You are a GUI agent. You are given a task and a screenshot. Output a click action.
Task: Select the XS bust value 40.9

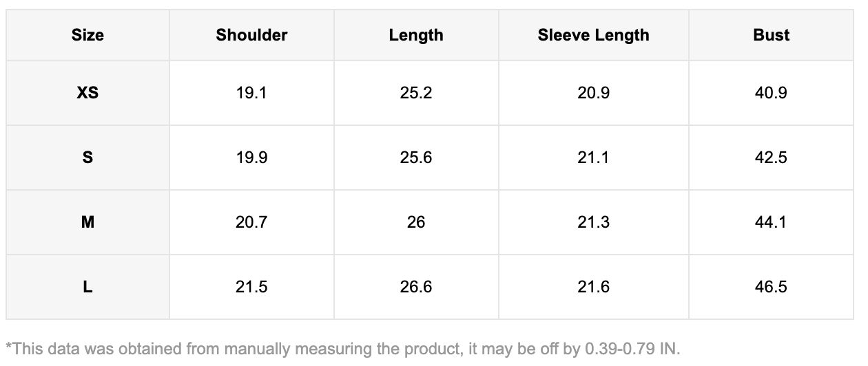[771, 93]
